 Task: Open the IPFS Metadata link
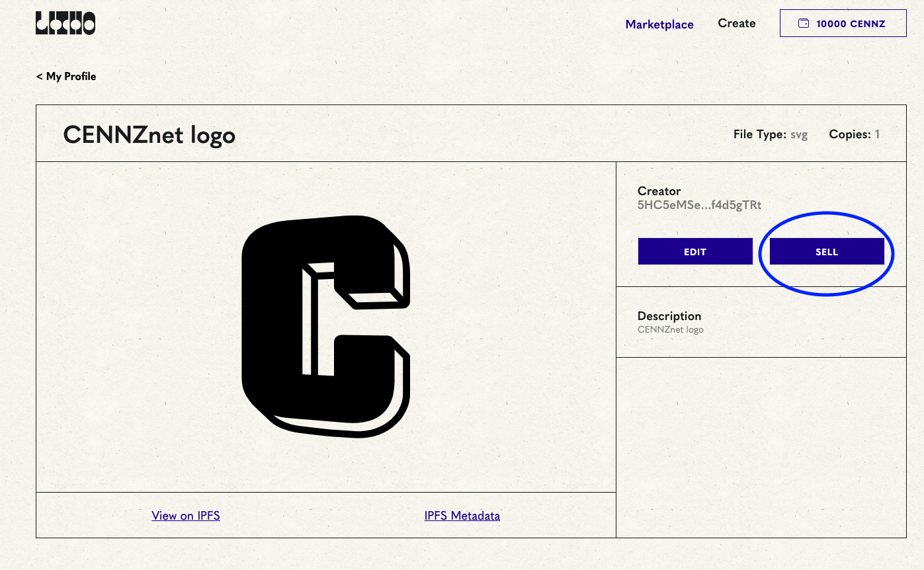(x=462, y=516)
